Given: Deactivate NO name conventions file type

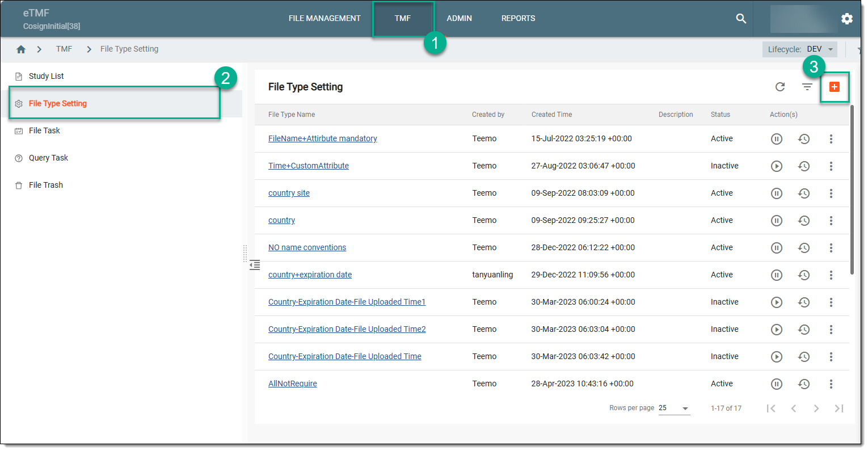Looking at the screenshot, I should click(x=777, y=248).
